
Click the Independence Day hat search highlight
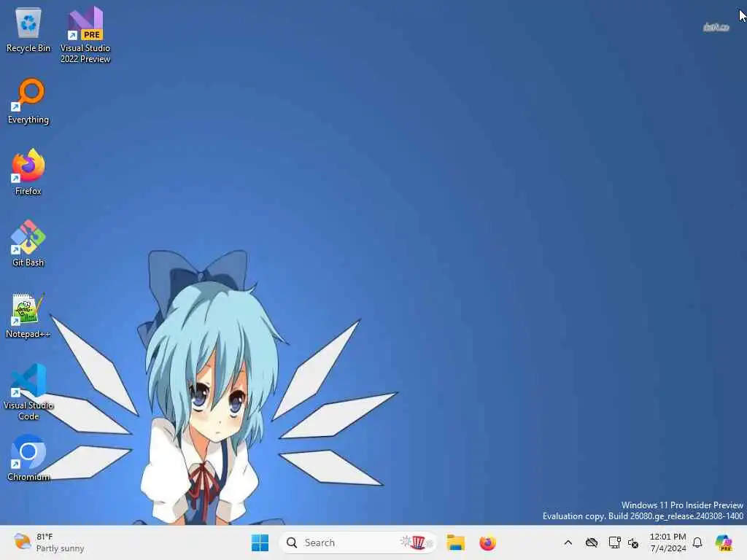click(x=417, y=542)
